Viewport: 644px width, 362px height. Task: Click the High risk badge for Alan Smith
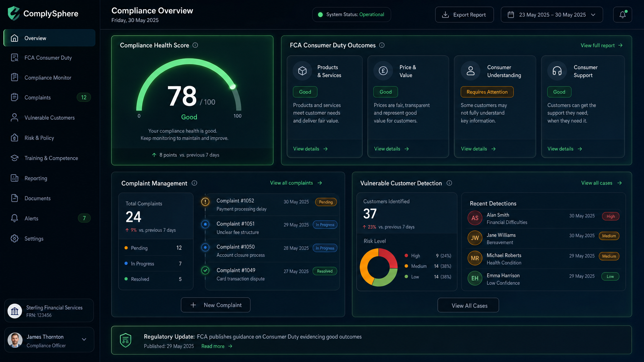click(x=610, y=216)
